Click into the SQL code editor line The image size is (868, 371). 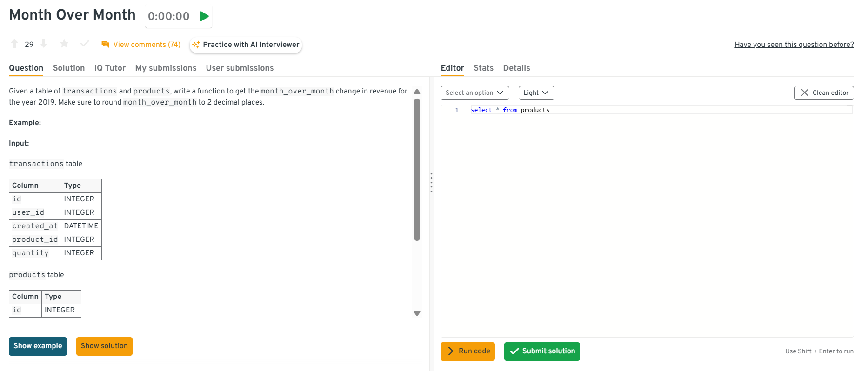pos(651,110)
